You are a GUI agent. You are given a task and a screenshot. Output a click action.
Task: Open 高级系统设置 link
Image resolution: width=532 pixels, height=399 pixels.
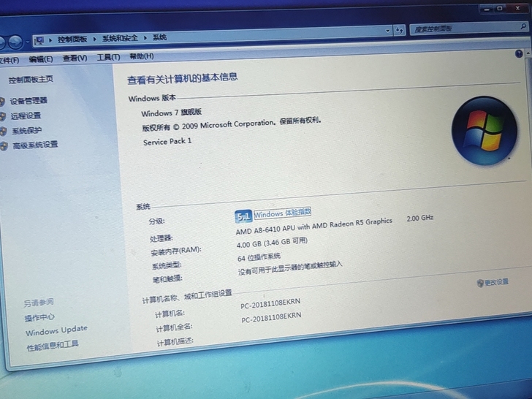35,145
